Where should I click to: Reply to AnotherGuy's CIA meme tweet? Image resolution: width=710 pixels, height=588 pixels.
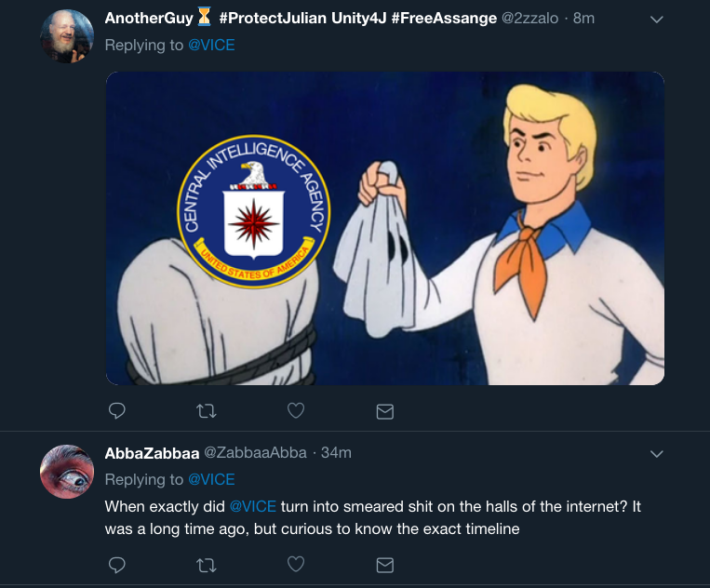[x=117, y=410]
